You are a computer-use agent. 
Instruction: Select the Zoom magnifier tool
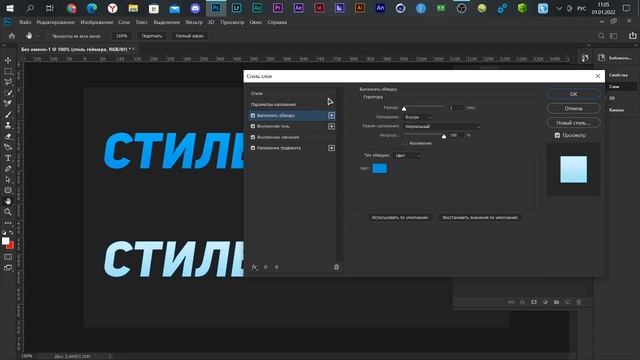tap(8, 211)
